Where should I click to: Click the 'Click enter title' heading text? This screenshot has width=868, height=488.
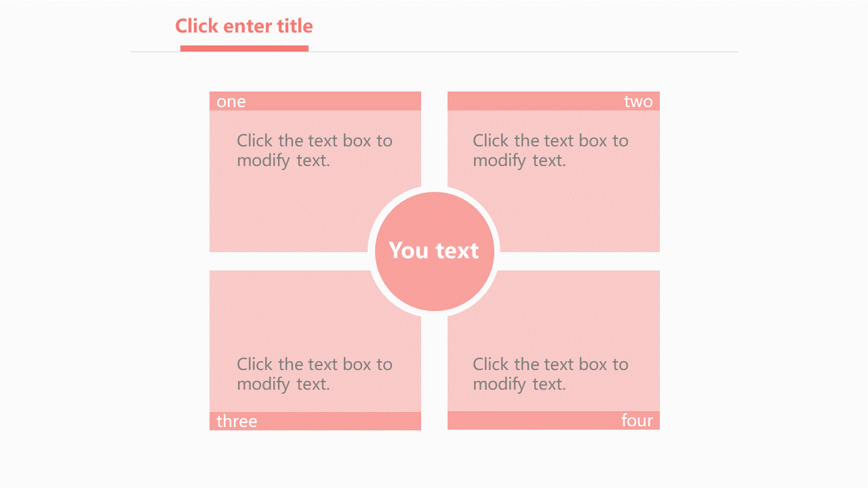(244, 26)
